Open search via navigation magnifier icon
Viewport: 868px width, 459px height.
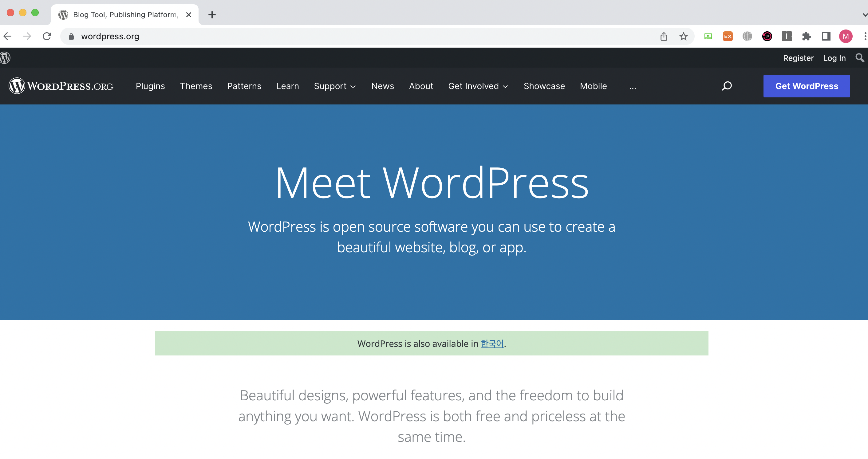click(727, 86)
